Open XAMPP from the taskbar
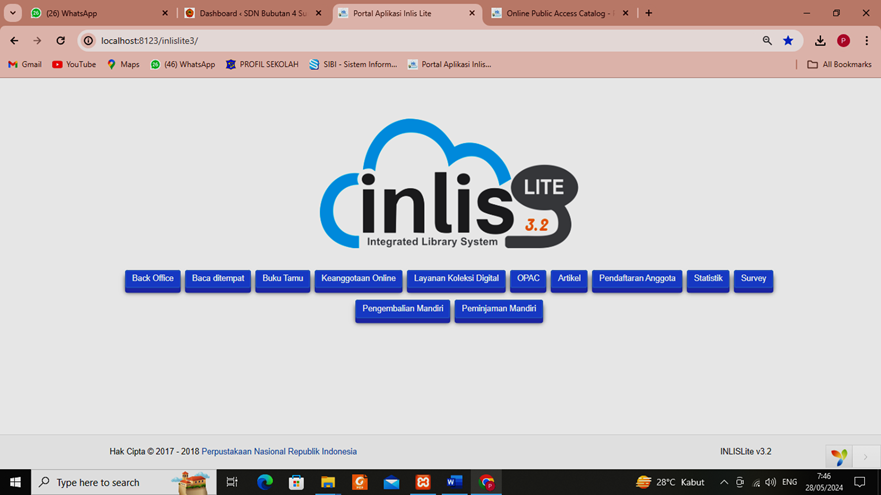The height and width of the screenshot is (495, 881). 423,482
